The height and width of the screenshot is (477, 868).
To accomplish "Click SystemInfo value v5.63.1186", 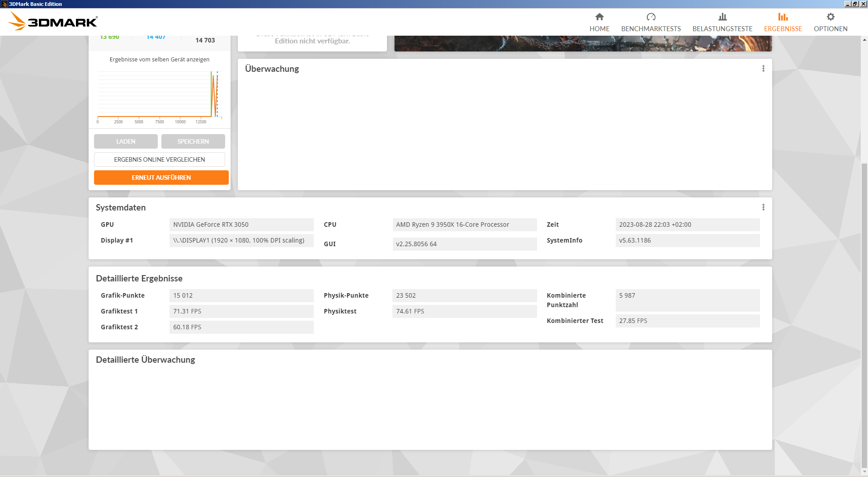I will tap(688, 240).
